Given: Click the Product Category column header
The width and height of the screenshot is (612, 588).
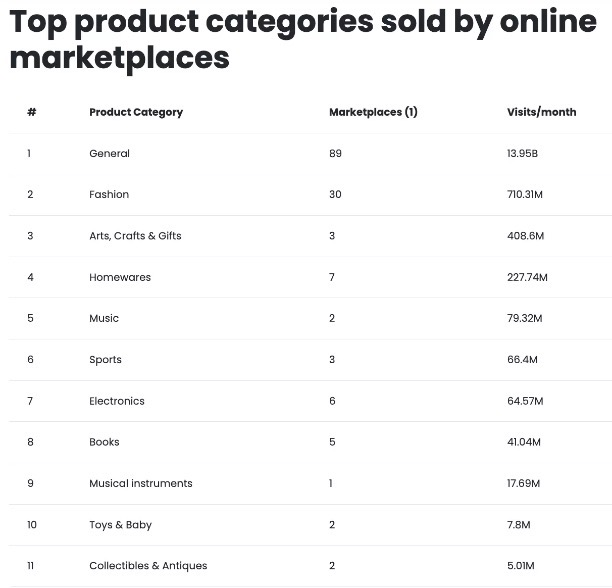Looking at the screenshot, I should pyautogui.click(x=136, y=112).
